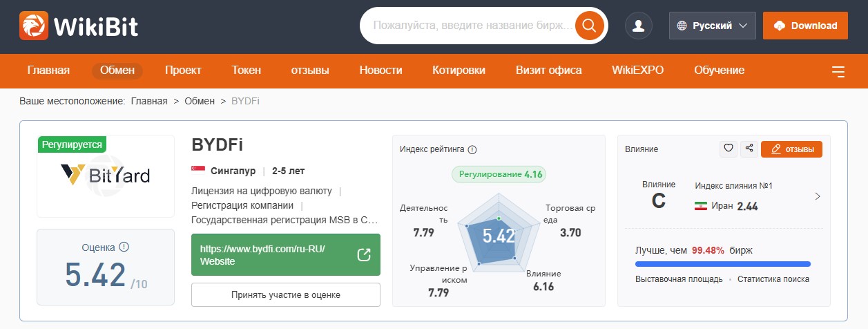Open the Токен menu item

[x=247, y=70]
